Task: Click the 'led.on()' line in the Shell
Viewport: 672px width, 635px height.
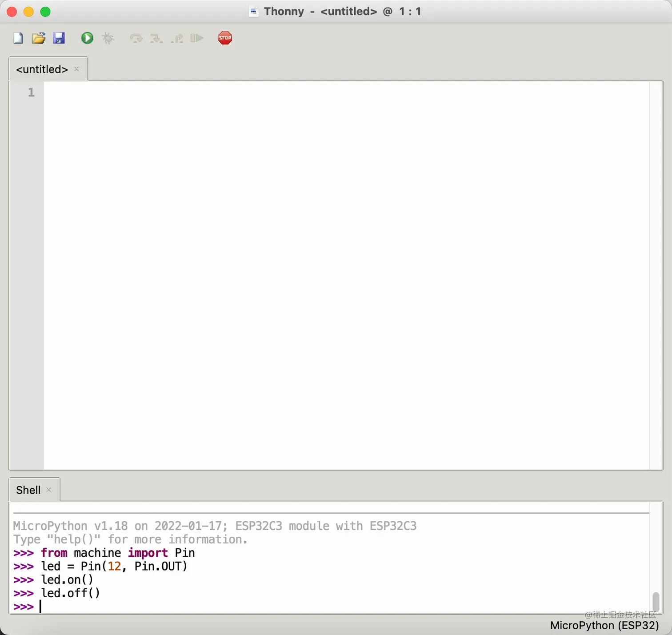Action: coord(67,580)
